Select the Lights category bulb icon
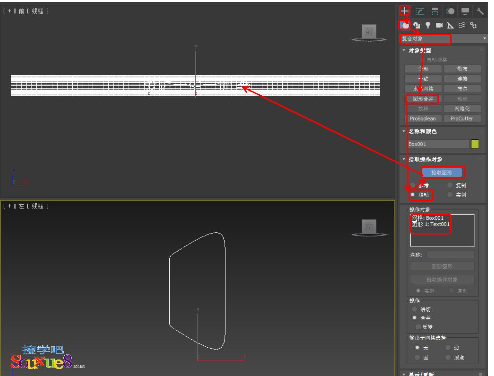494x376 pixels. [428, 25]
